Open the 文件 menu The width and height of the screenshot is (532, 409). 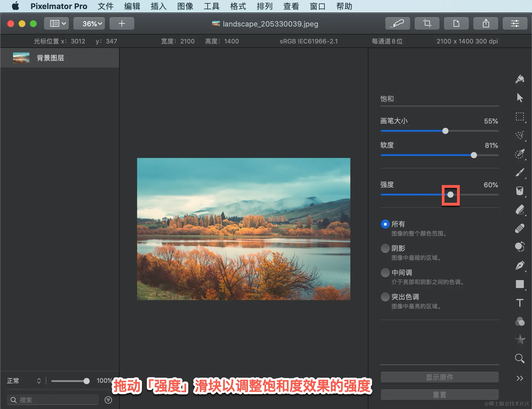[105, 6]
